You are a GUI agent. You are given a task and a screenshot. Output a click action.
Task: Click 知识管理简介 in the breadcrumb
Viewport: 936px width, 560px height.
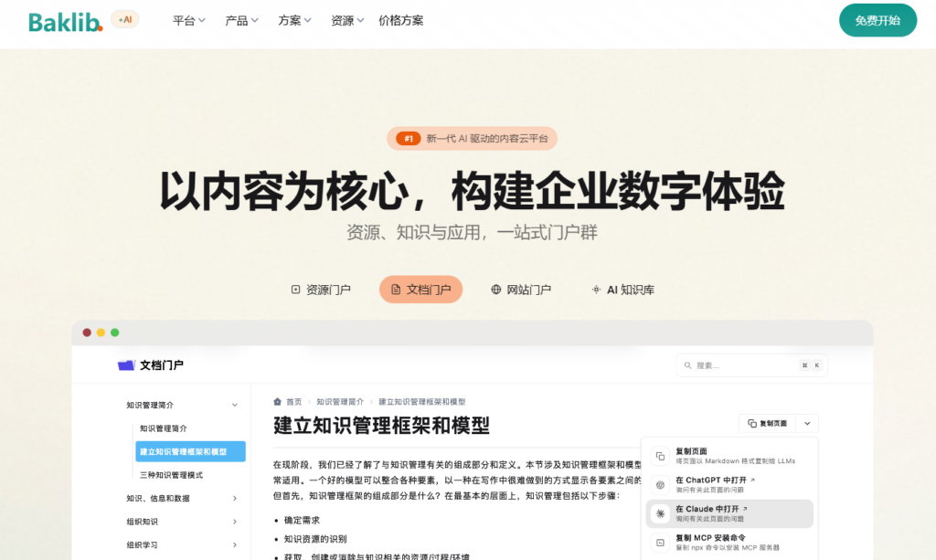(x=340, y=402)
